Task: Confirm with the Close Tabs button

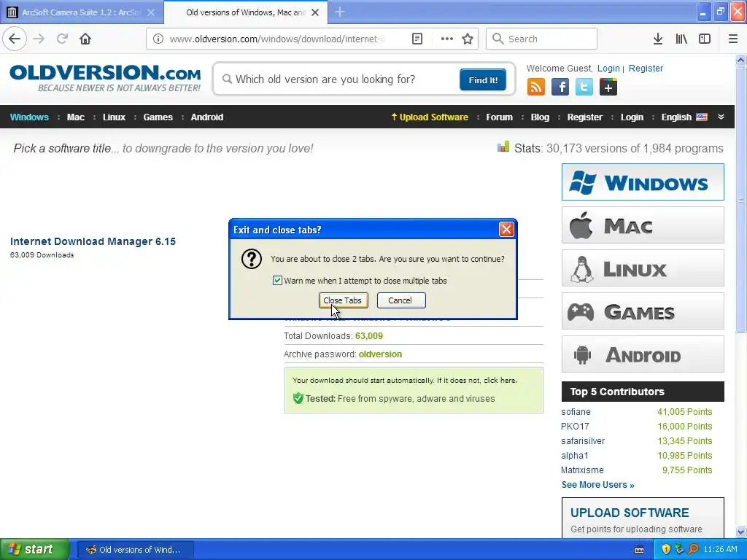Action: click(x=343, y=300)
